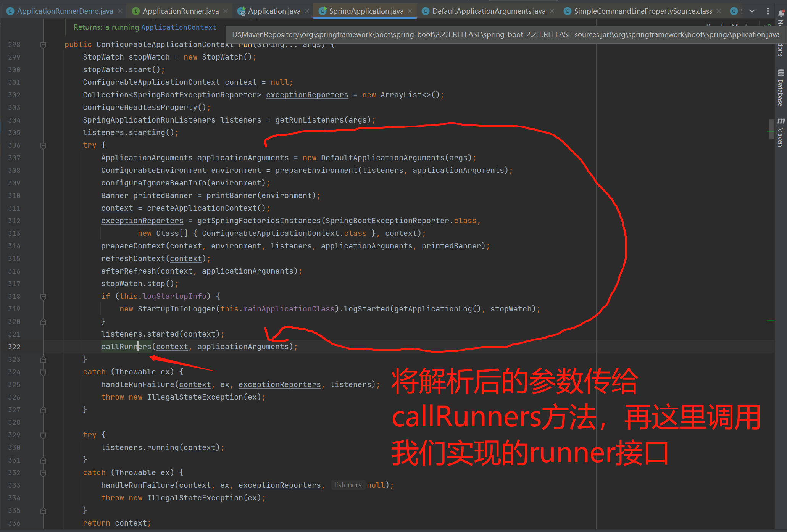787x532 pixels.
Task: Open the Notifications tool window
Action: [781, 13]
